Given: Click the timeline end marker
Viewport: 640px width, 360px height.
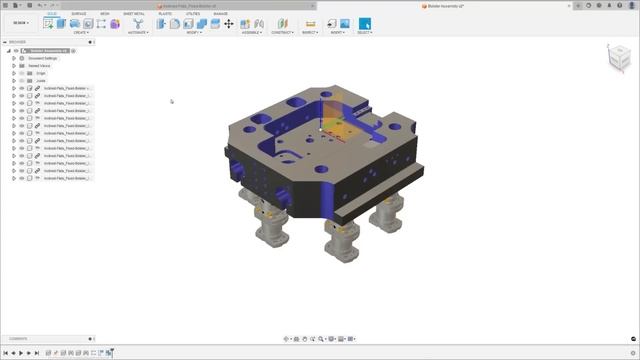Looking at the screenshot, I should pos(112,352).
